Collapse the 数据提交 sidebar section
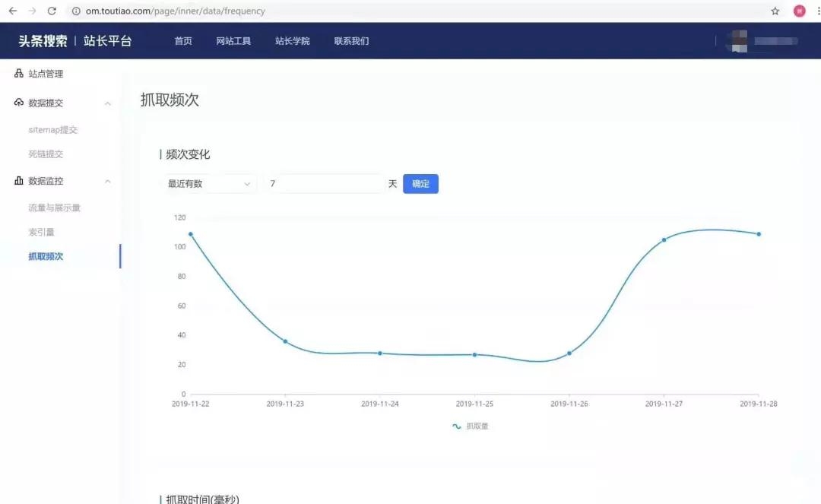 (107, 103)
